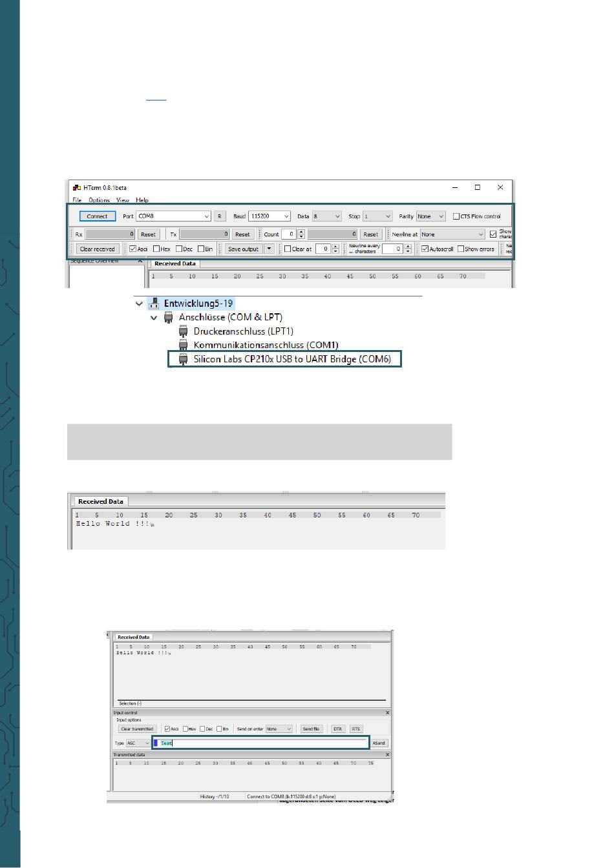Click the R refresh button beside Port
The height and width of the screenshot is (868, 614).
pyautogui.click(x=219, y=216)
